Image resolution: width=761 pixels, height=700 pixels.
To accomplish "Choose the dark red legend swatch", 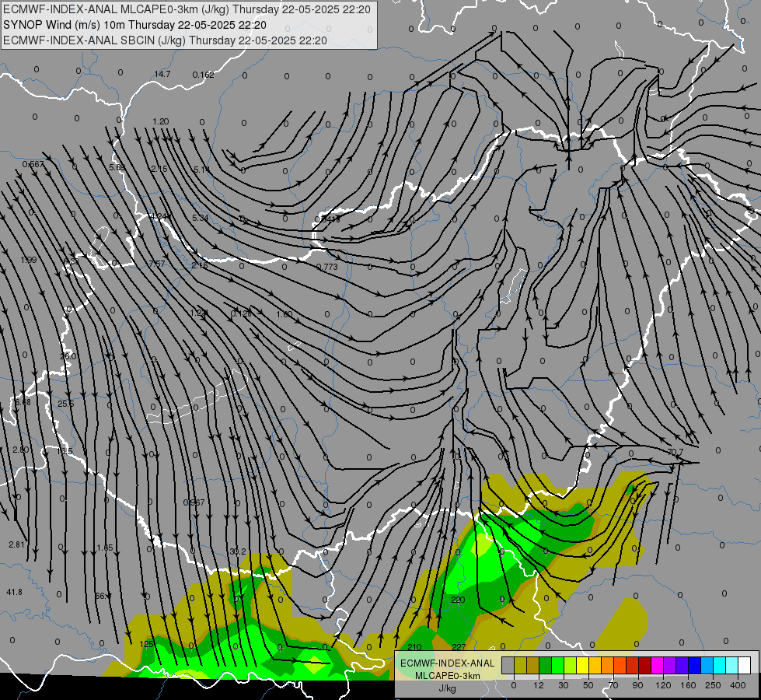I will pyautogui.click(x=645, y=665).
